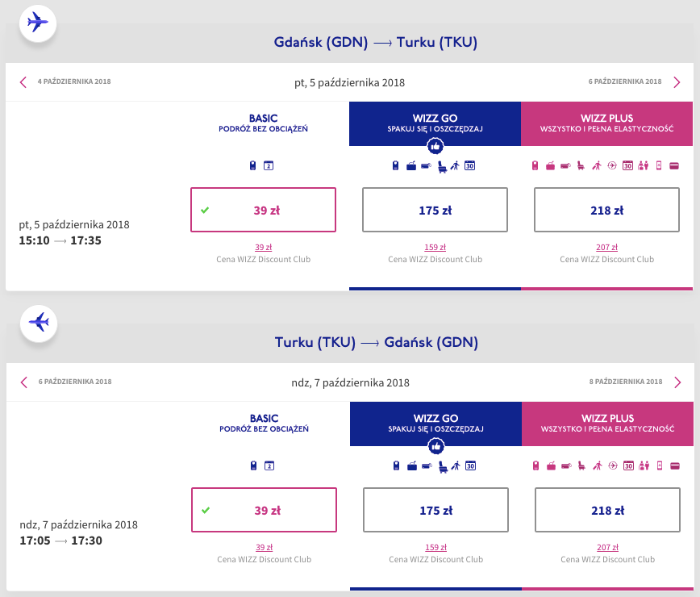Click return 207 zł Discount Club price link
This screenshot has height=597, width=700.
pos(608,547)
